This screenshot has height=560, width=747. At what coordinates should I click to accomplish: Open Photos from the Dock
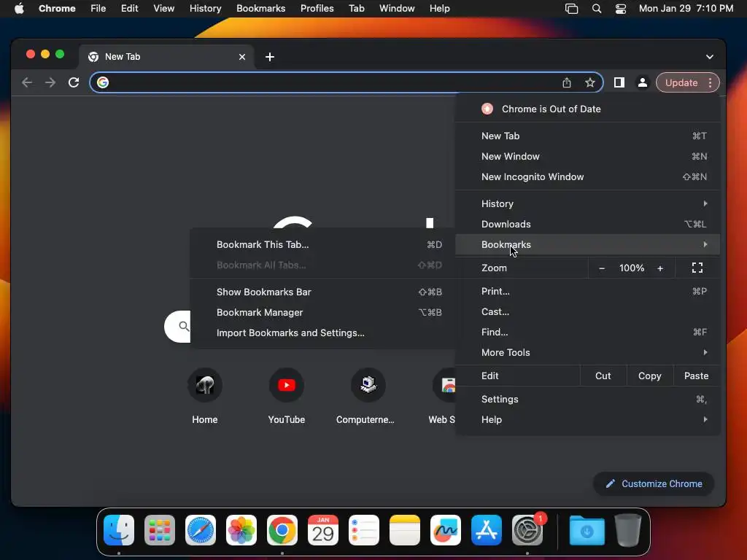click(x=241, y=530)
